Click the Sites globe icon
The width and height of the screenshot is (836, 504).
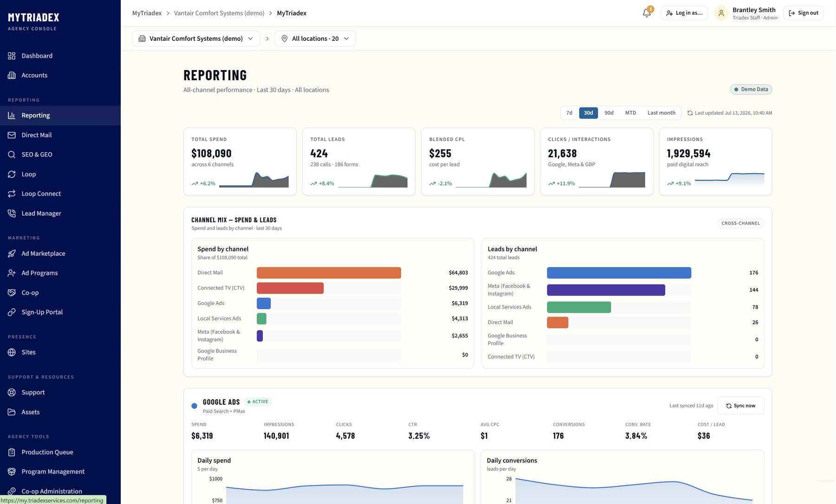[x=12, y=352]
